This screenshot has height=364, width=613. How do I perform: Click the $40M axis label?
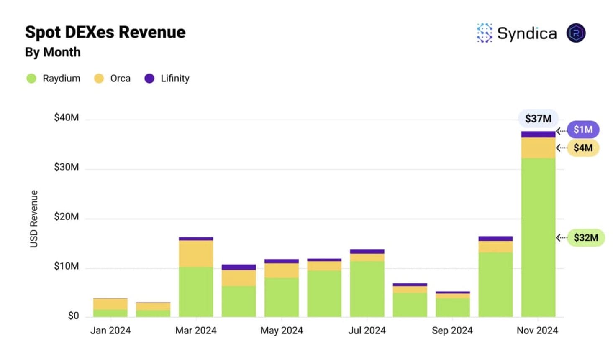point(66,117)
